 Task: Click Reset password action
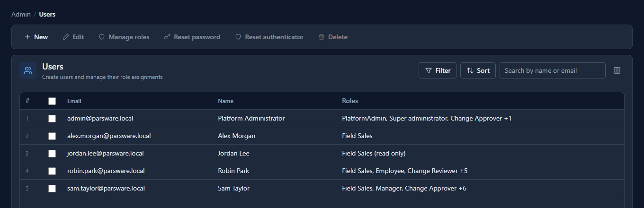tap(192, 37)
